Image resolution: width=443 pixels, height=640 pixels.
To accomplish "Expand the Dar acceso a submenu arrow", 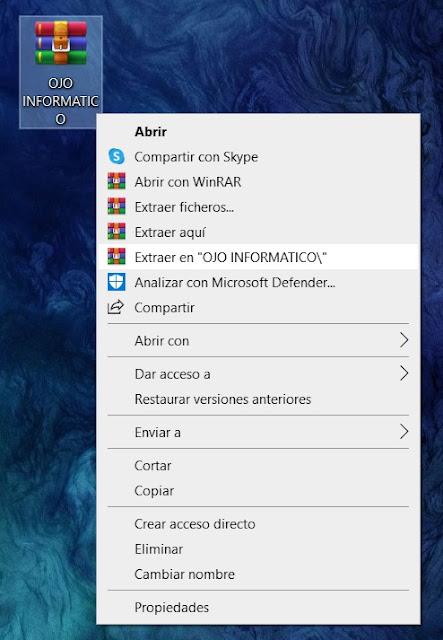I will [x=404, y=373].
